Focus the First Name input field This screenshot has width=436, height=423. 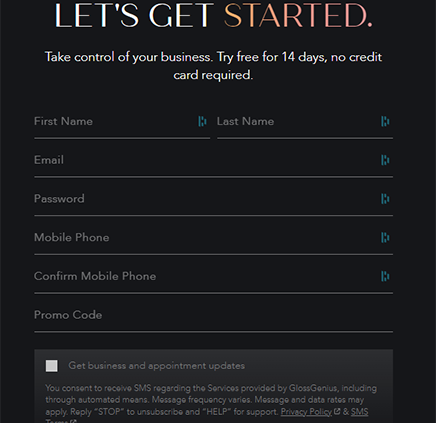[x=122, y=125]
